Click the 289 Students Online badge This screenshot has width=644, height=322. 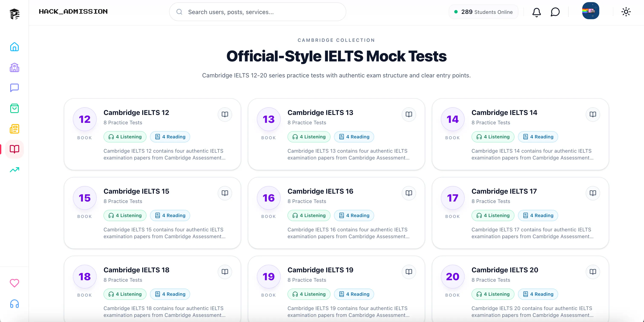pos(483,12)
